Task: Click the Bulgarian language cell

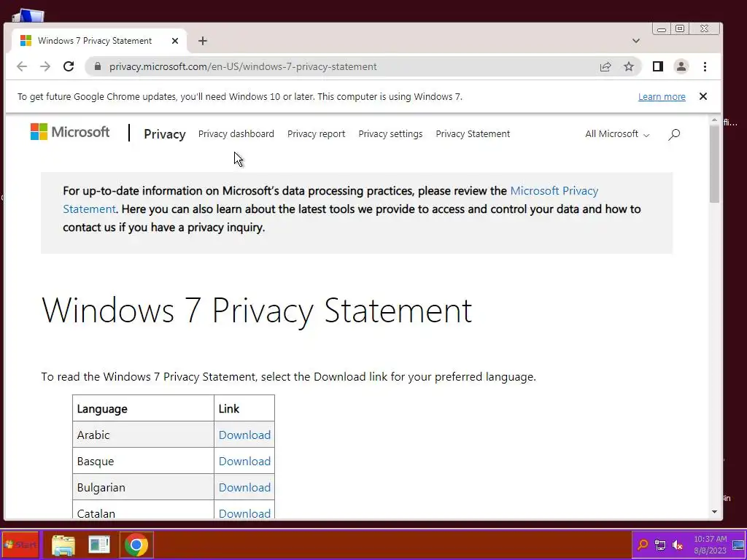Action: (143, 487)
